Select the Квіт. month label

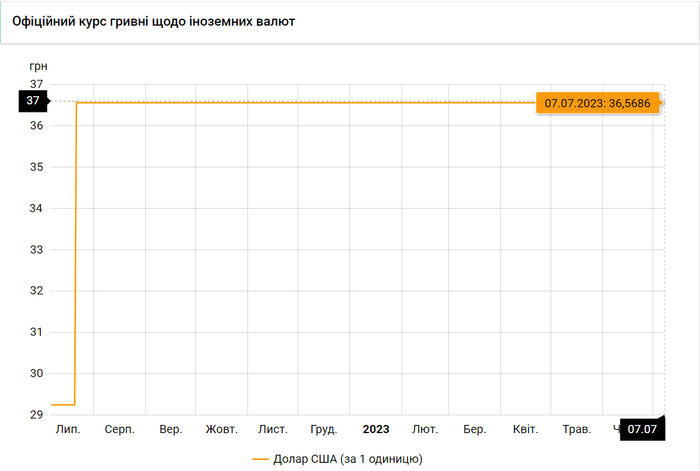pyautogui.click(x=525, y=429)
